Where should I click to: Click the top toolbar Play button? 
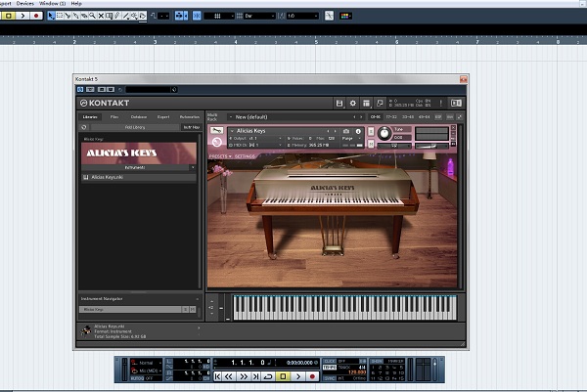(23, 16)
